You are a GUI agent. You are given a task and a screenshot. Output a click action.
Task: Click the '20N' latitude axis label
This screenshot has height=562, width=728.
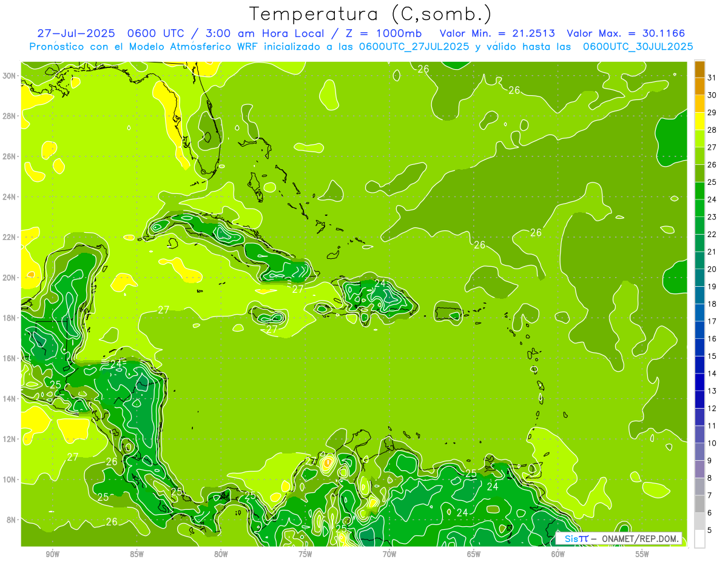(10, 278)
